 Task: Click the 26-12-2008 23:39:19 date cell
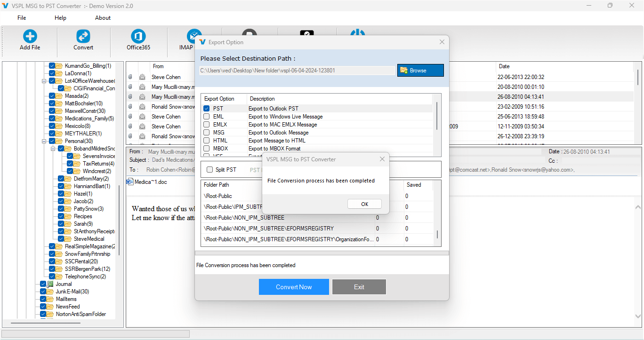(521, 136)
